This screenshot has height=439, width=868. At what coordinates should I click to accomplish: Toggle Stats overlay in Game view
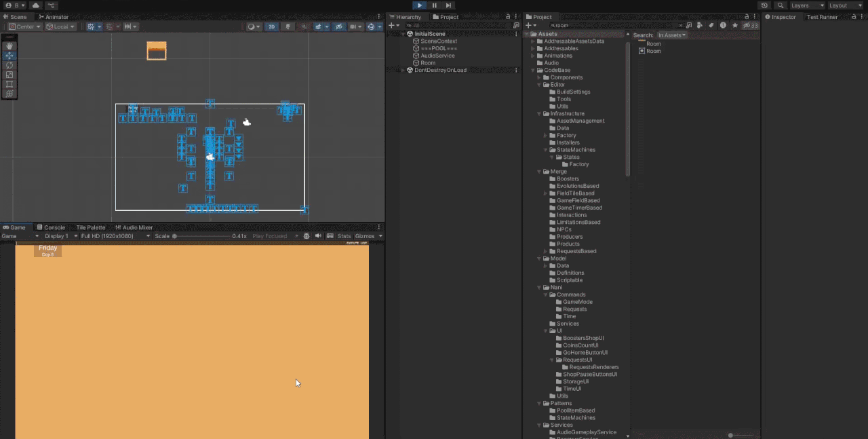(344, 236)
